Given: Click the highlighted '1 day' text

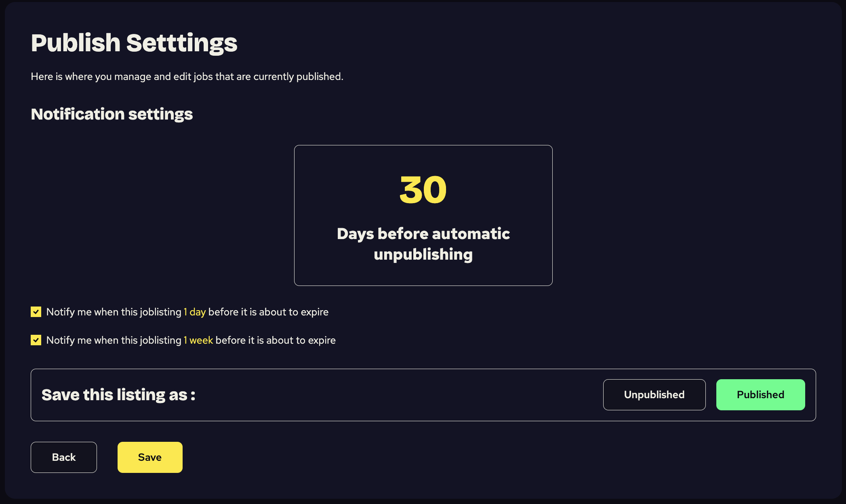Looking at the screenshot, I should (195, 312).
